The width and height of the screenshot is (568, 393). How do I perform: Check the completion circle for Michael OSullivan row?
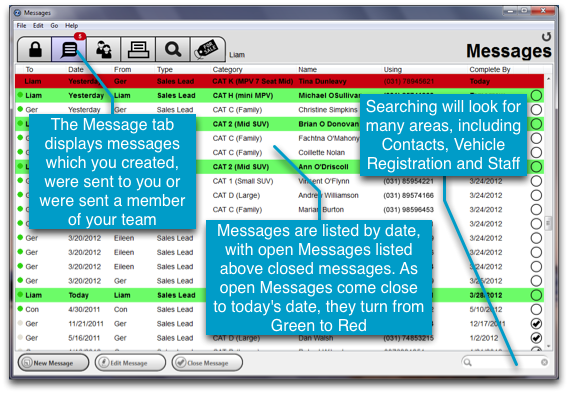[x=536, y=96]
